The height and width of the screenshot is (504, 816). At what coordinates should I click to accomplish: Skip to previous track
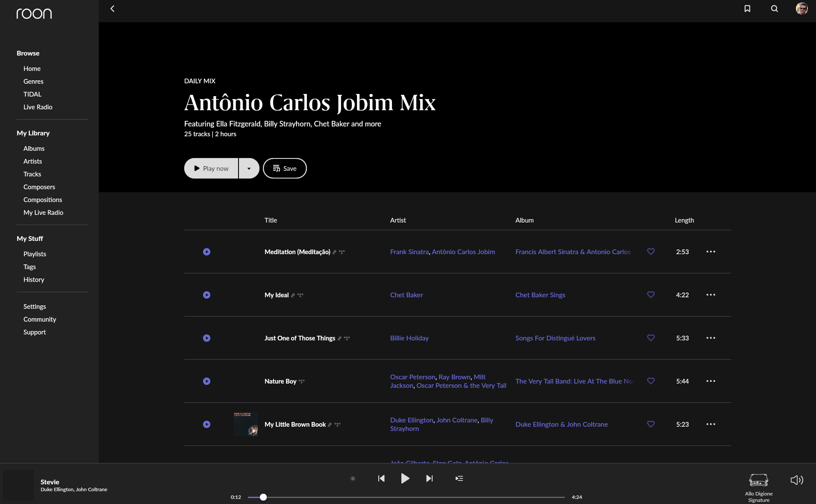[381, 478]
